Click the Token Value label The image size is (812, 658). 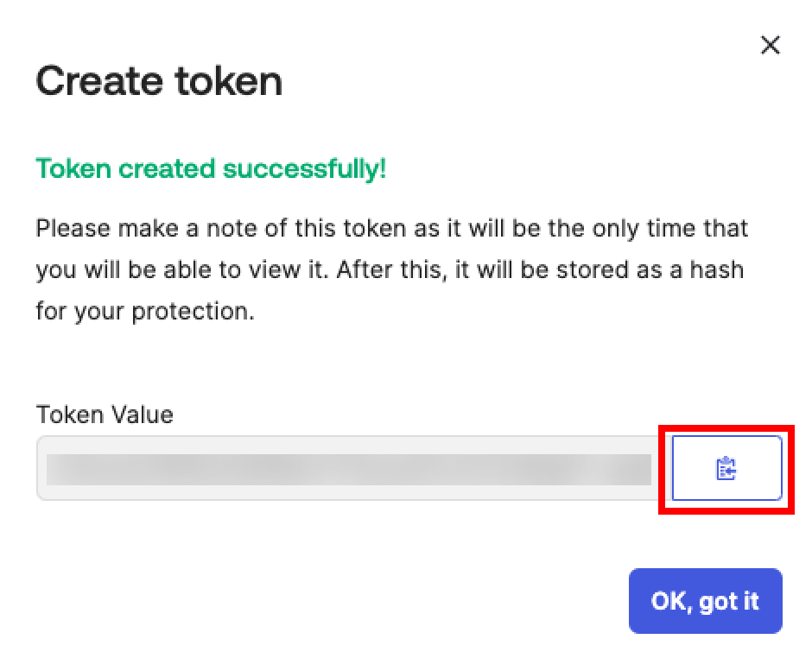pos(105,414)
